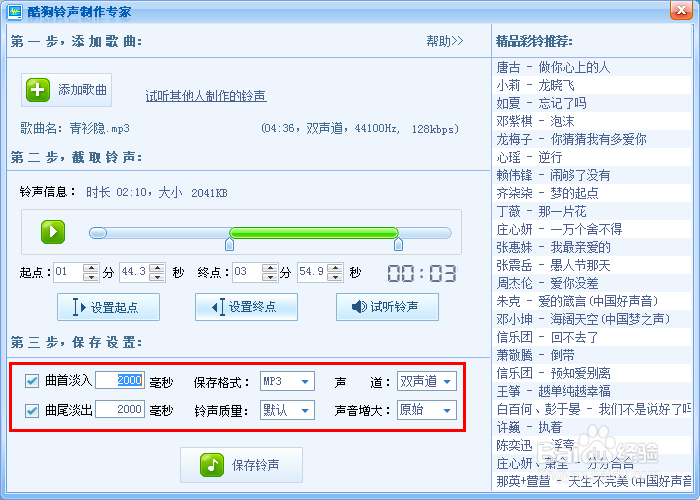Click the 起点 minutes field showing 01
Image resolution: width=700 pixels, height=500 pixels.
pos(68,272)
